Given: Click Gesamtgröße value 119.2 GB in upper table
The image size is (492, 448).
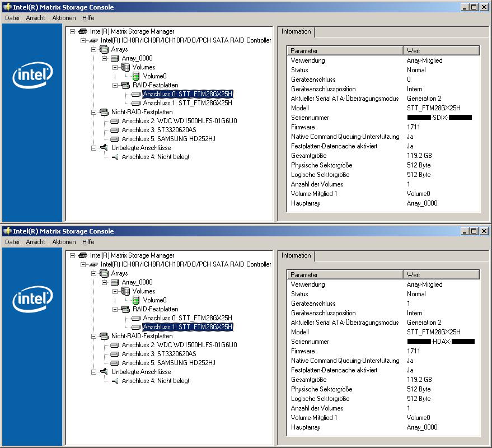Looking at the screenshot, I should 419,156.
